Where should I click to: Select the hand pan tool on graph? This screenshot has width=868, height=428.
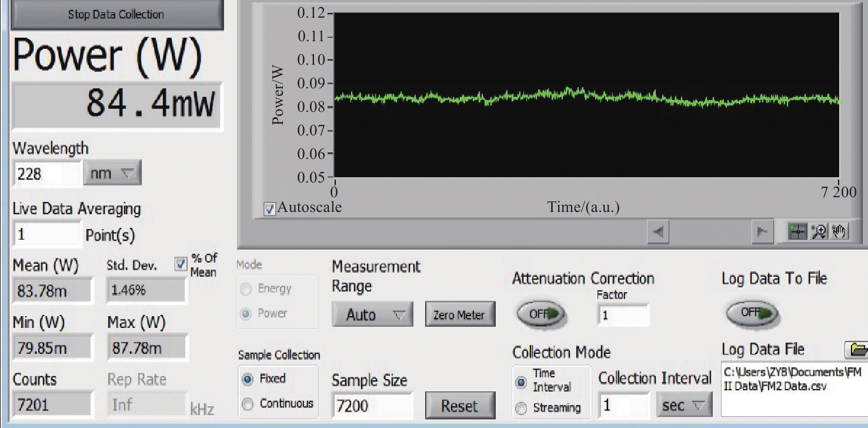click(x=837, y=232)
